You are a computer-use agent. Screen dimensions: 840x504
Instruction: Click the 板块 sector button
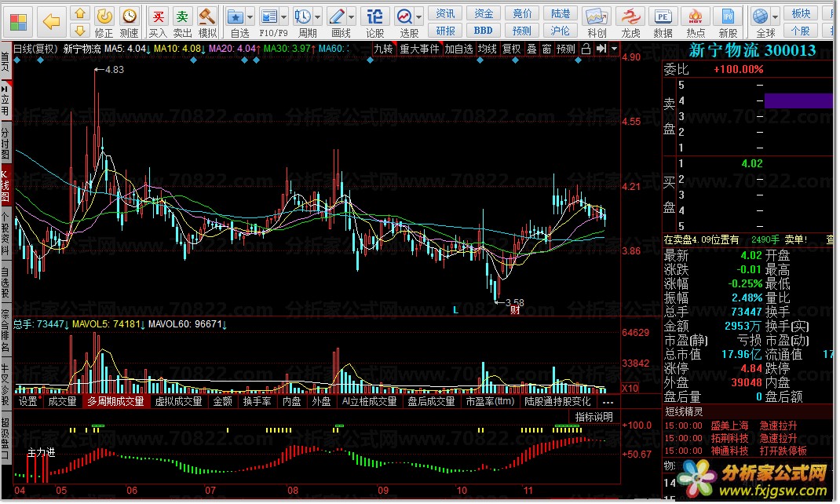[801, 13]
